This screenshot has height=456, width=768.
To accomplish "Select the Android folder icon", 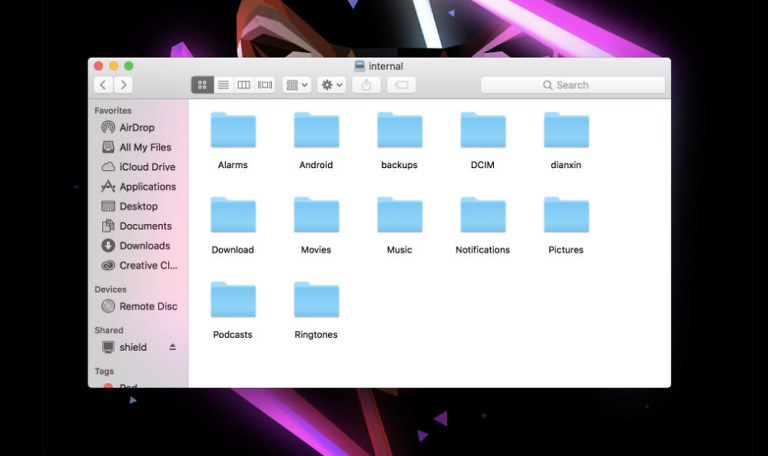I will (x=316, y=131).
